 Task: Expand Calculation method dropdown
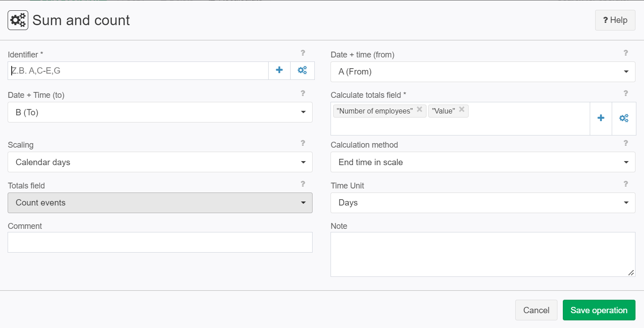point(483,162)
